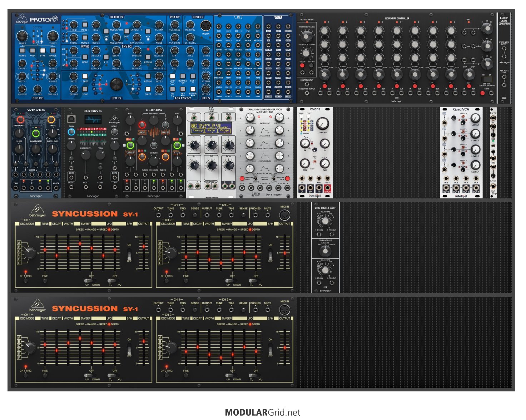Toggle the Proton oscillator SYNC button
Viewport: 526px width, 420px height.
click(x=43, y=51)
